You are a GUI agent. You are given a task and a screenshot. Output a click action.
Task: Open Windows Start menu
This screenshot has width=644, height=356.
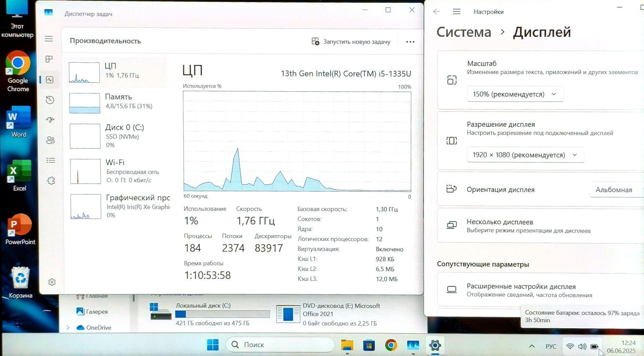click(212, 345)
